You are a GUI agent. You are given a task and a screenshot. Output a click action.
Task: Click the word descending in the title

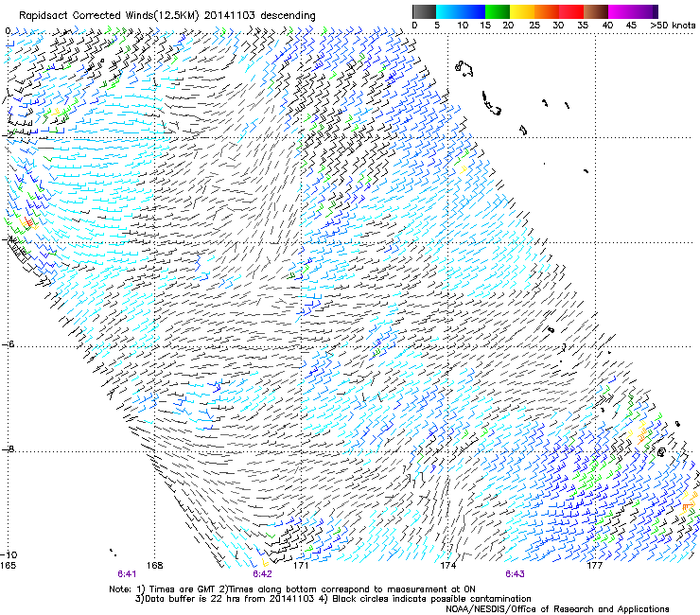coord(288,16)
